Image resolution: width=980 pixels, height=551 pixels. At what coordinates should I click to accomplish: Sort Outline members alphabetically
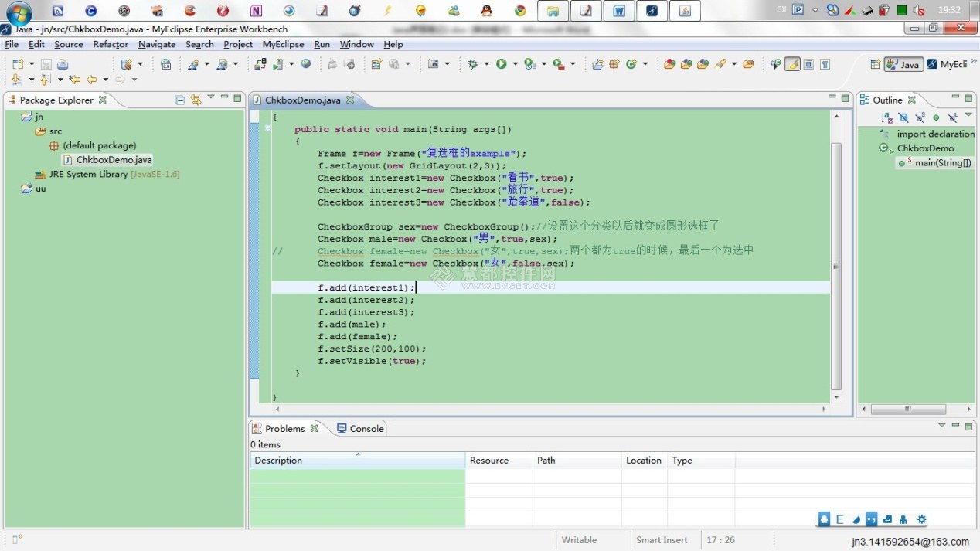(x=886, y=117)
